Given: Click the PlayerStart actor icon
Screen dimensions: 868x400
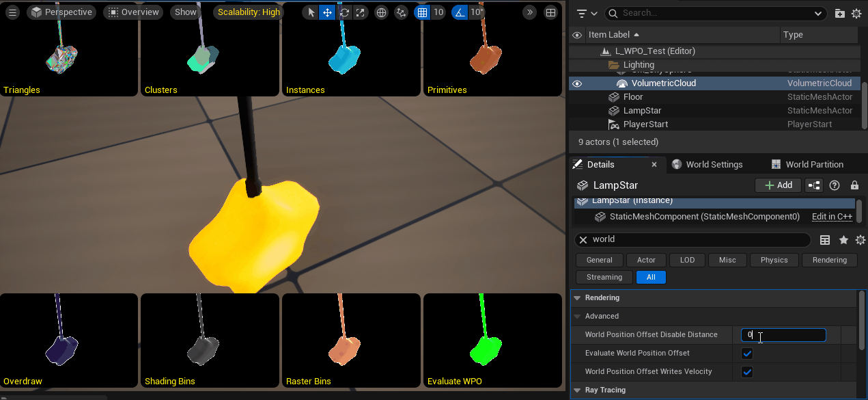Looking at the screenshot, I should click(x=613, y=124).
